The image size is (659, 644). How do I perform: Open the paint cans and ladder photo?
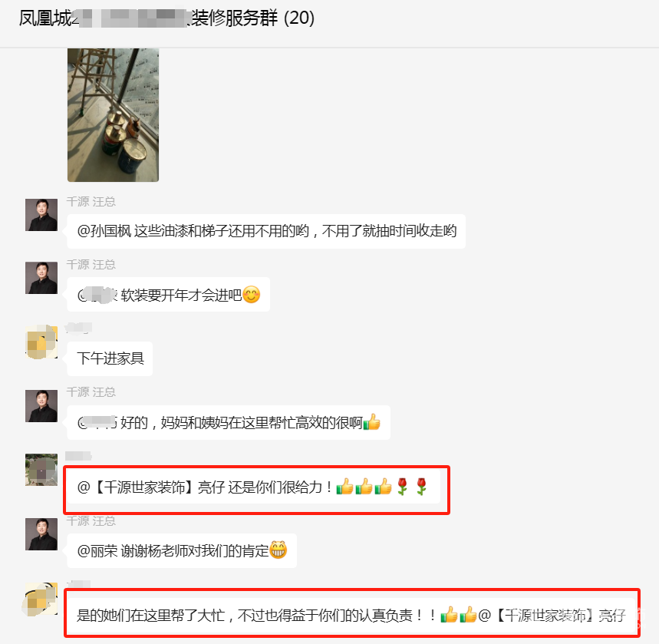(x=113, y=115)
